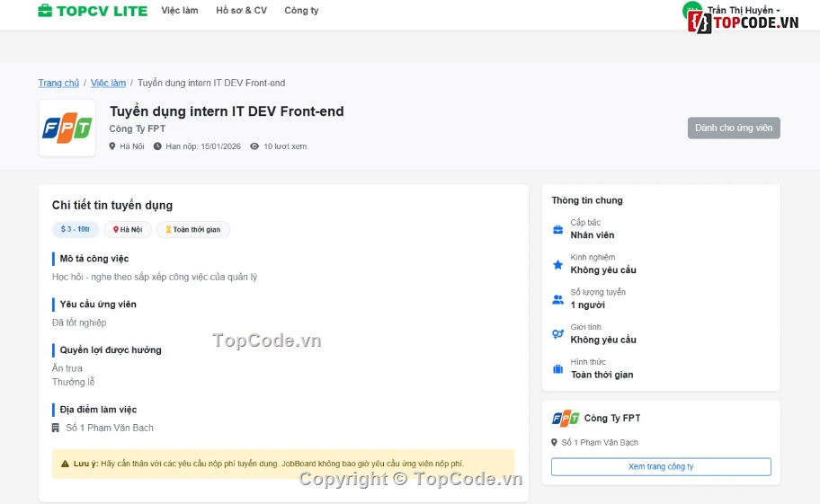Click the briefcase icon beside Cấp bậc
Screen dimensions: 820x504
[x=558, y=229]
